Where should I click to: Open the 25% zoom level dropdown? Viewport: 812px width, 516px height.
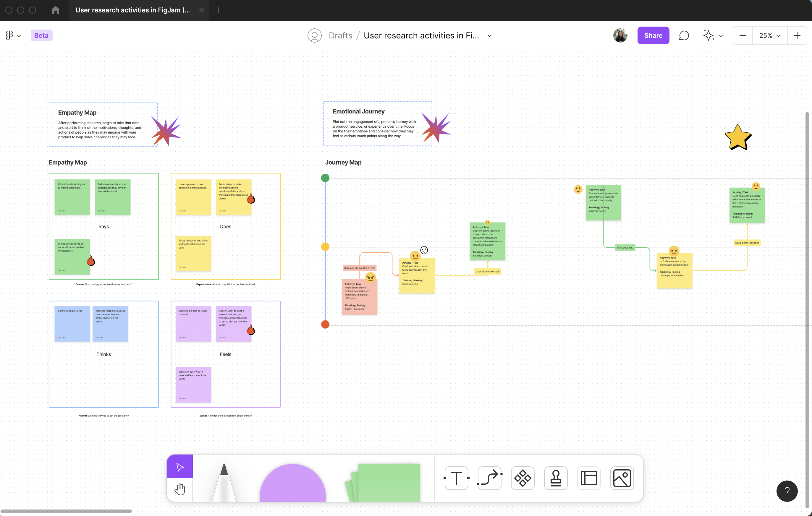(769, 35)
